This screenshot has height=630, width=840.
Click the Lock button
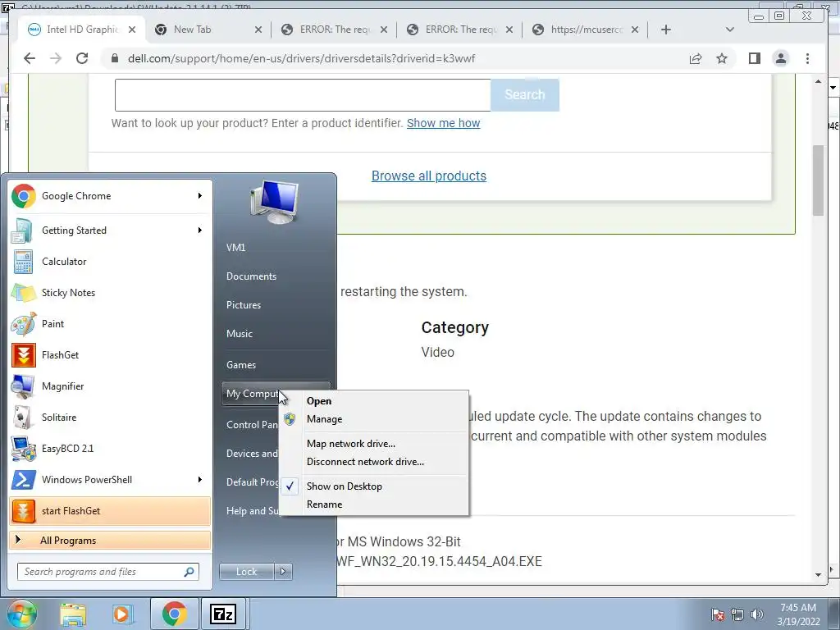point(246,572)
